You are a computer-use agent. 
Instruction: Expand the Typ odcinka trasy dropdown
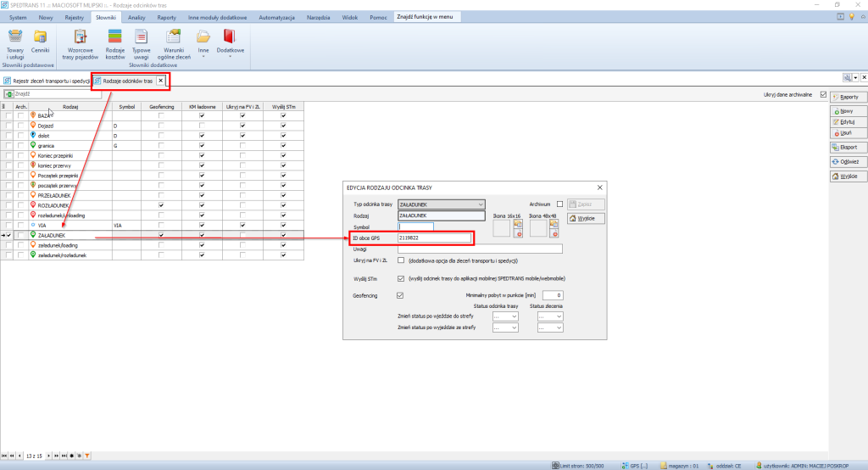click(x=481, y=204)
